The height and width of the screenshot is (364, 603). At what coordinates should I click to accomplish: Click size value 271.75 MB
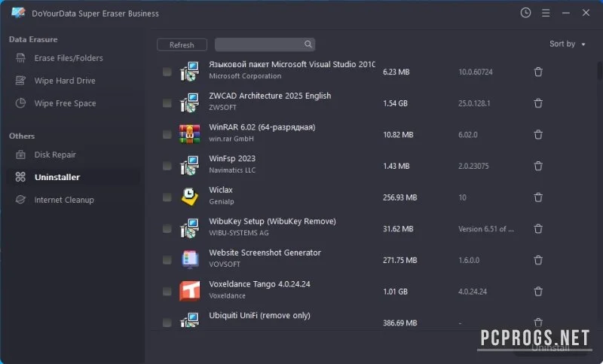400,260
